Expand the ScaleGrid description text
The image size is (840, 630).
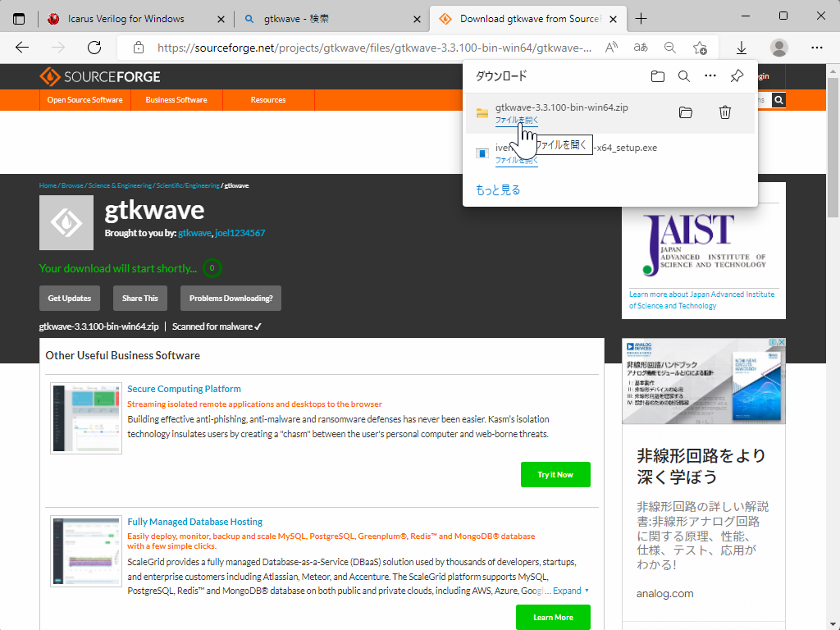[571, 591]
